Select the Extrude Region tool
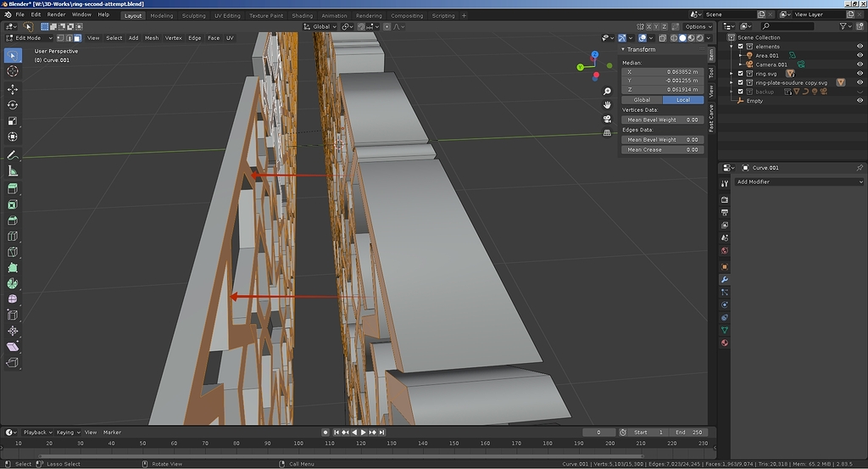The width and height of the screenshot is (868, 469). click(x=13, y=189)
